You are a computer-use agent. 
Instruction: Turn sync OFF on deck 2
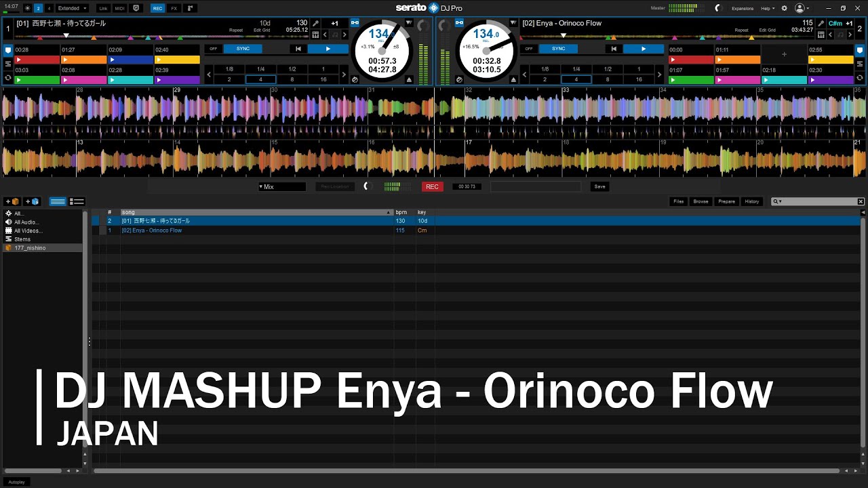528,49
